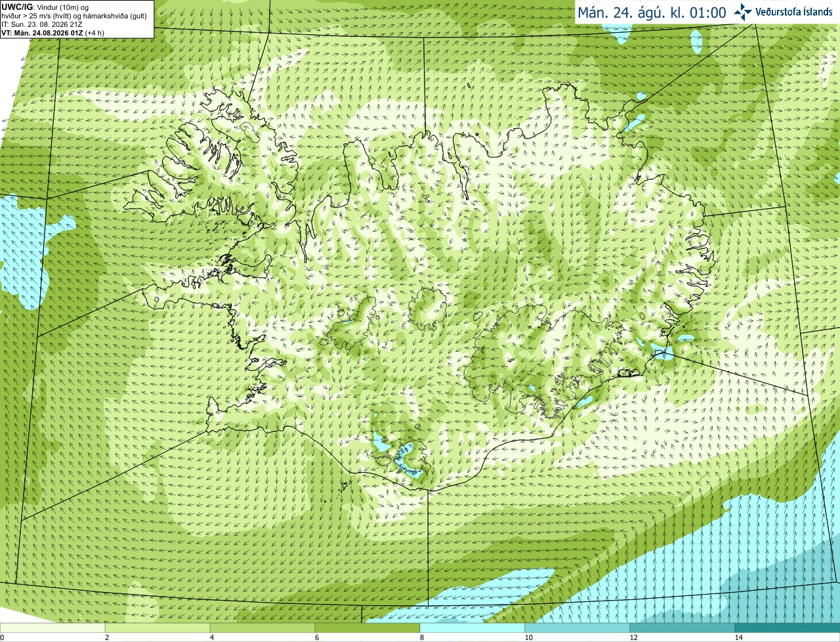Pick the 12–14 m/s teal legend swatch
Screen dimensions: 840x642
(682, 628)
